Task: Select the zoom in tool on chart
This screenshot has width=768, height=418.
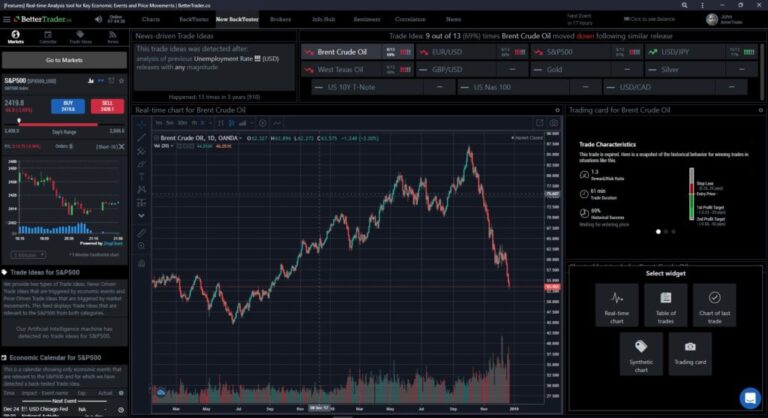Action: [x=142, y=246]
